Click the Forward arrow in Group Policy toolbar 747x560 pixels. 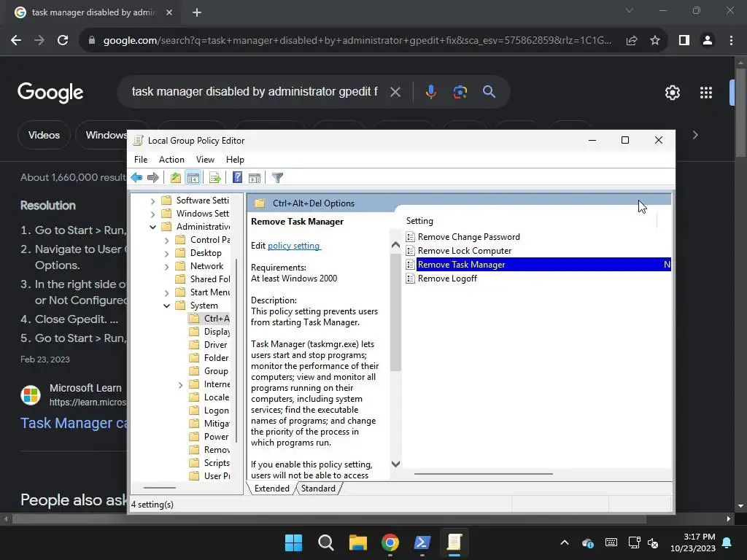(153, 178)
